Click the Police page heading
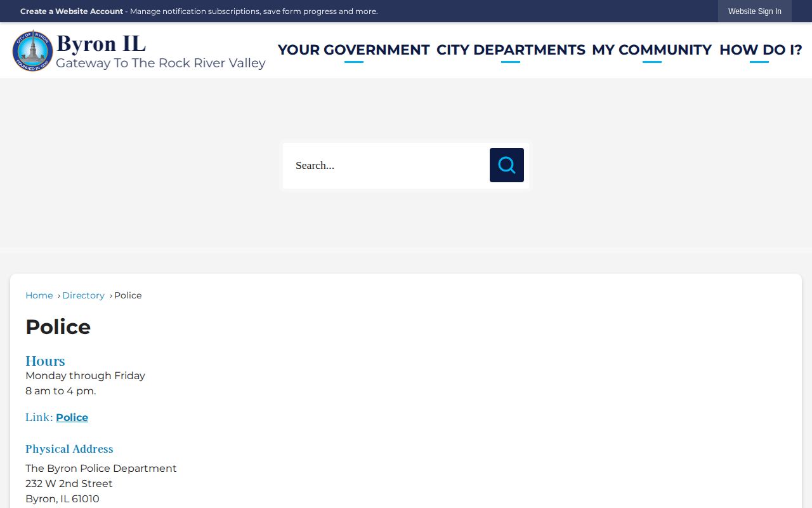 point(58,327)
